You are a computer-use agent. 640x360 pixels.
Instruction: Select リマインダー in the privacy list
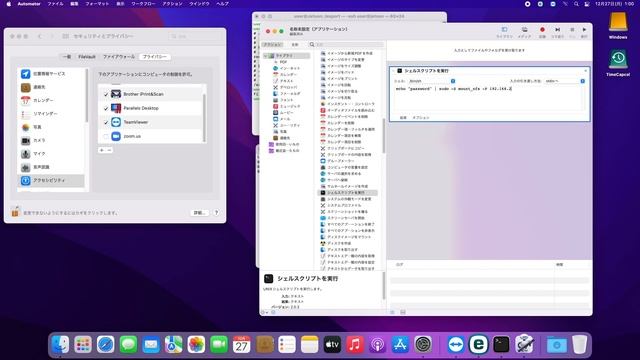pyautogui.click(x=51, y=114)
